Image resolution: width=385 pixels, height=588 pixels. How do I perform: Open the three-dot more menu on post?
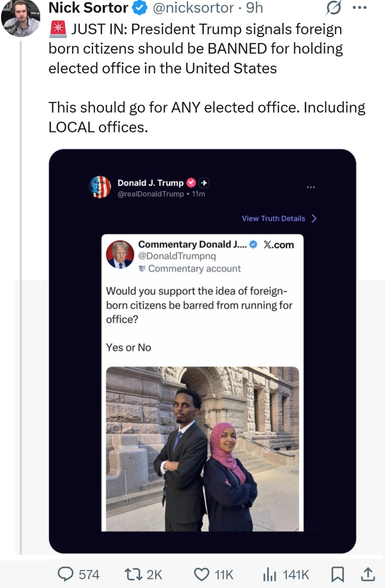359,8
